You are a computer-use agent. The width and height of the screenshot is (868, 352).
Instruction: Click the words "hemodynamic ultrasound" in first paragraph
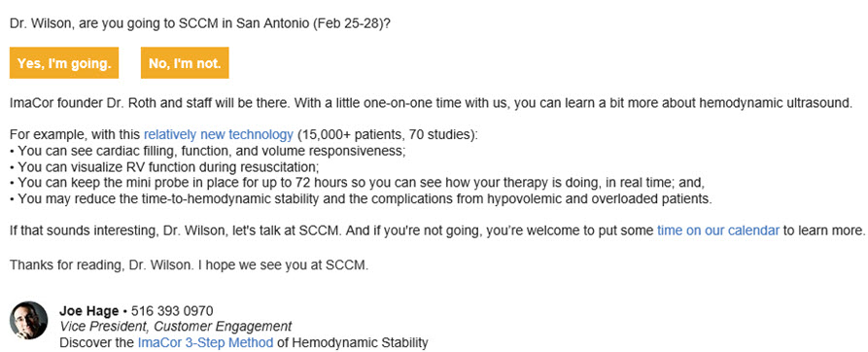coord(776,103)
